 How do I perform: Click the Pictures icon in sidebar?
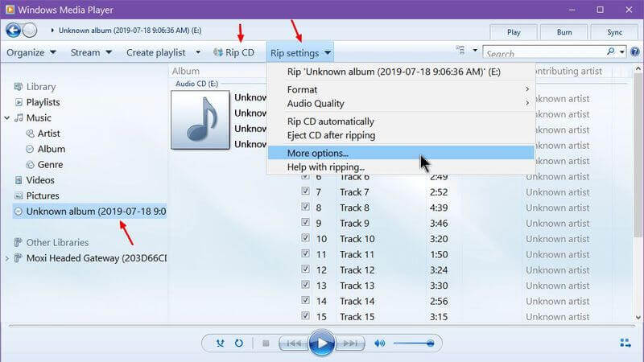click(19, 195)
